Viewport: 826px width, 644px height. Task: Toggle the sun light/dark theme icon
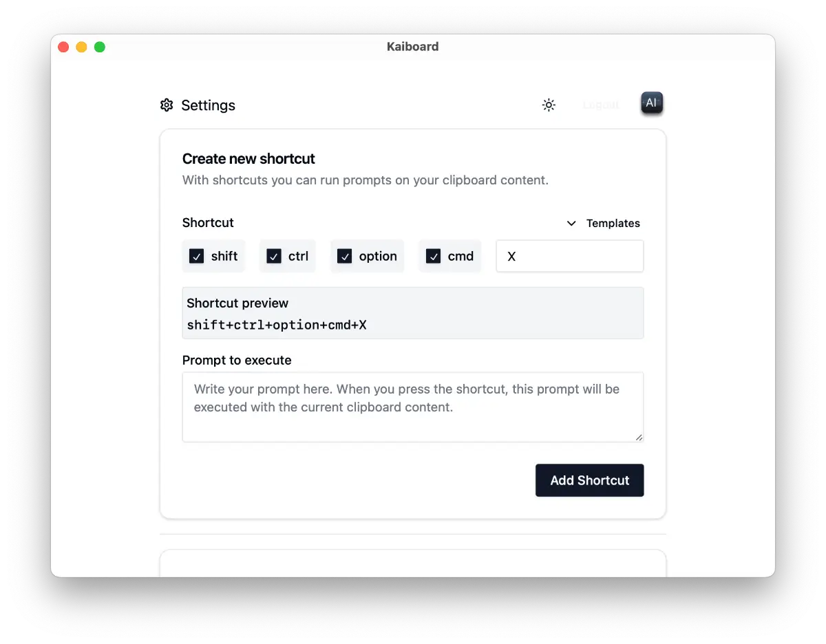549,105
